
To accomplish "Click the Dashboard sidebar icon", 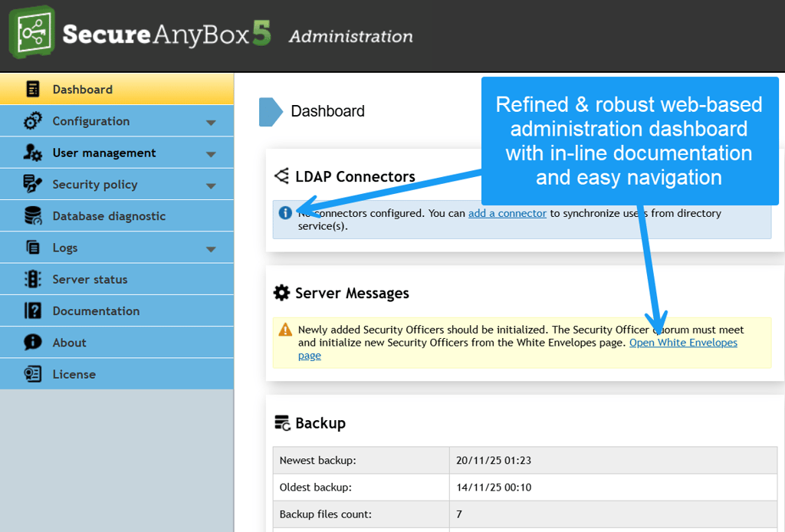I will tap(32, 89).
